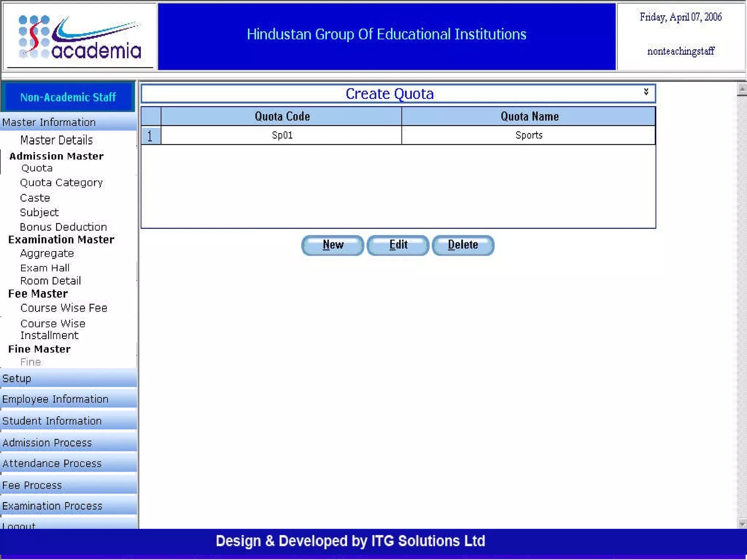Image resolution: width=747 pixels, height=560 pixels.
Task: Collapse the Create Quota panel chevron
Action: pos(646,92)
